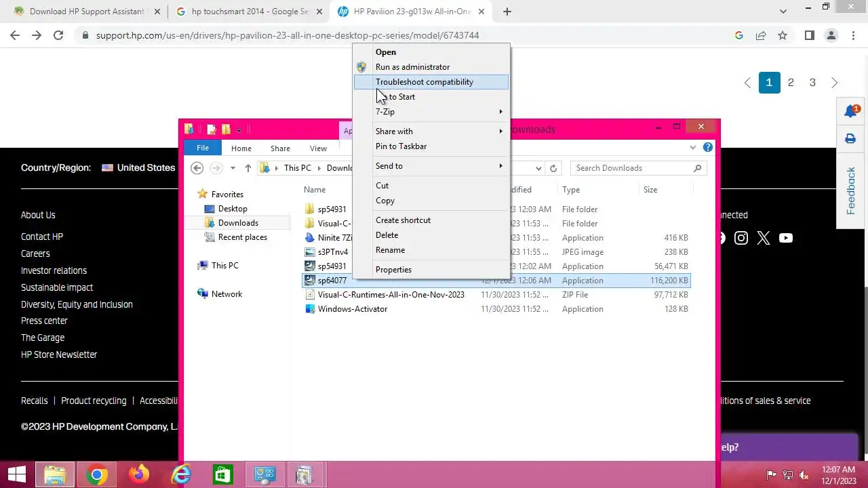Open Explorer address bar history dropdown
868x488 pixels.
(538, 168)
